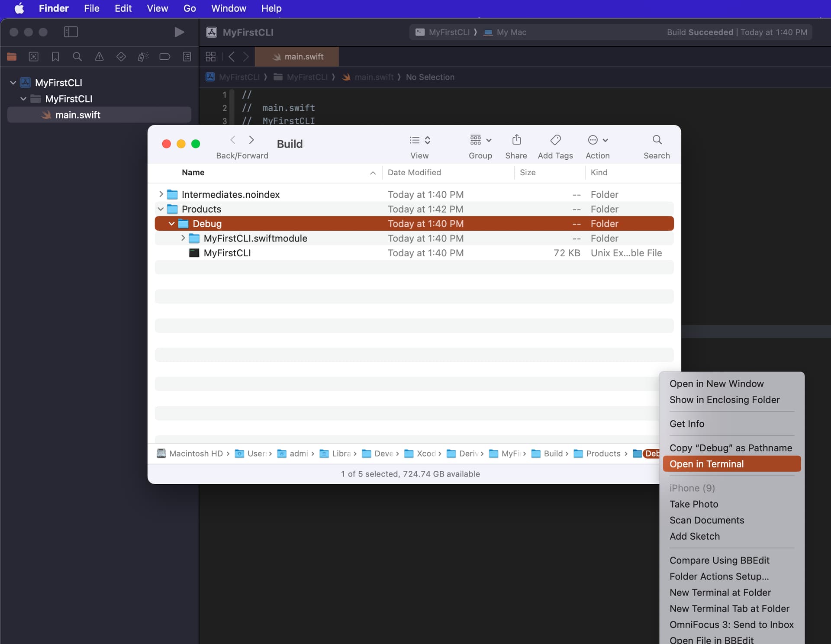Click the Xcode Run play button
Image resolution: width=831 pixels, height=644 pixels.
pyautogui.click(x=179, y=32)
